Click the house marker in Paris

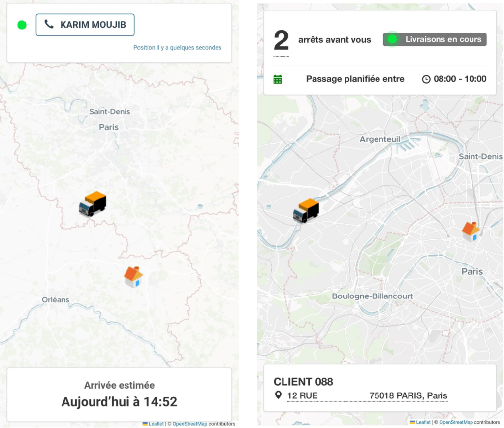tap(471, 231)
